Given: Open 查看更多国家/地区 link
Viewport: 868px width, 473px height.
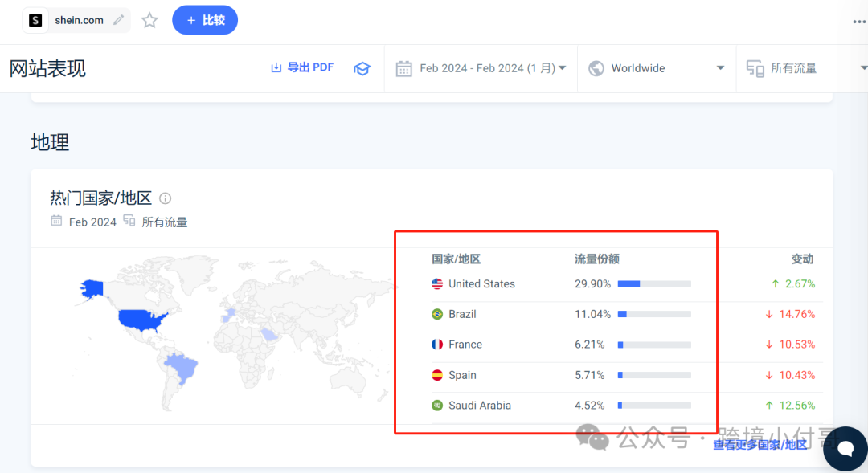Looking at the screenshot, I should (x=759, y=444).
